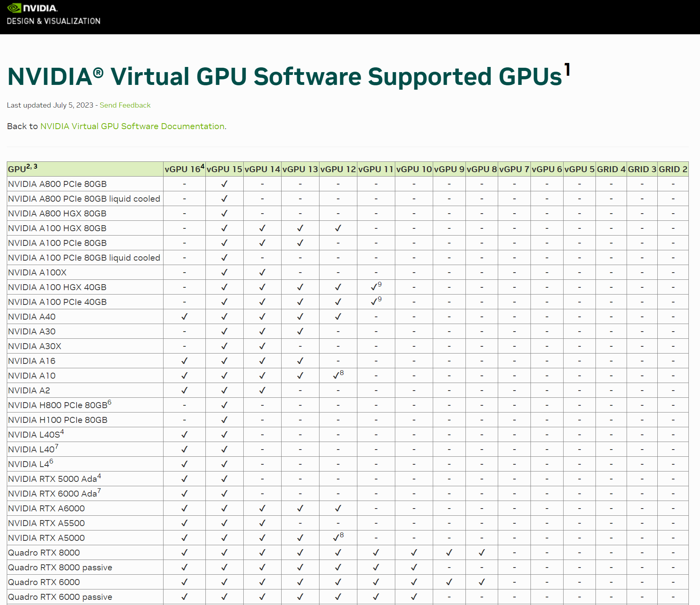
Task: Select the vGPU 15 checkmark for NVIDIA H100 PCIe 80GB
Action: pyautogui.click(x=224, y=420)
